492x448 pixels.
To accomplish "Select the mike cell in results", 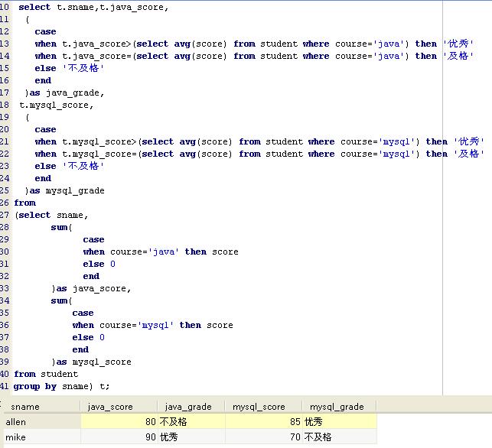I will 42,437.
